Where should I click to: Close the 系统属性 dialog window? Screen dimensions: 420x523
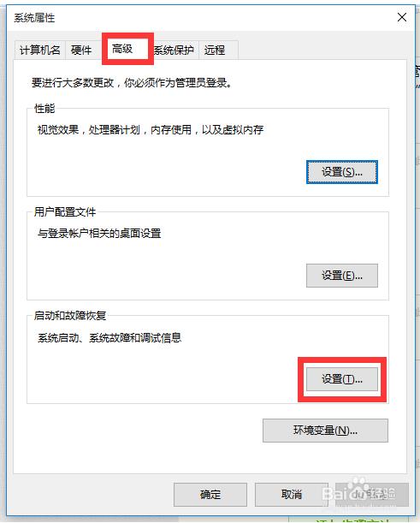pyautogui.click(x=402, y=17)
